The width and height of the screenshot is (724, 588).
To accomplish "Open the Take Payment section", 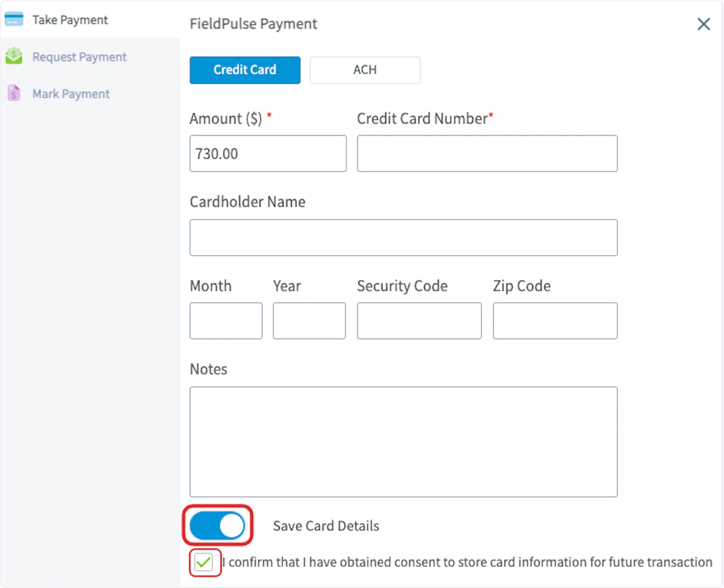I will point(91,20).
